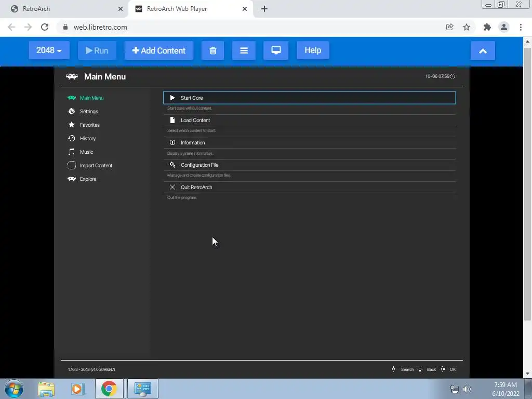Image resolution: width=532 pixels, height=399 pixels.
Task: Select the Information entry
Action: pyautogui.click(x=310, y=142)
